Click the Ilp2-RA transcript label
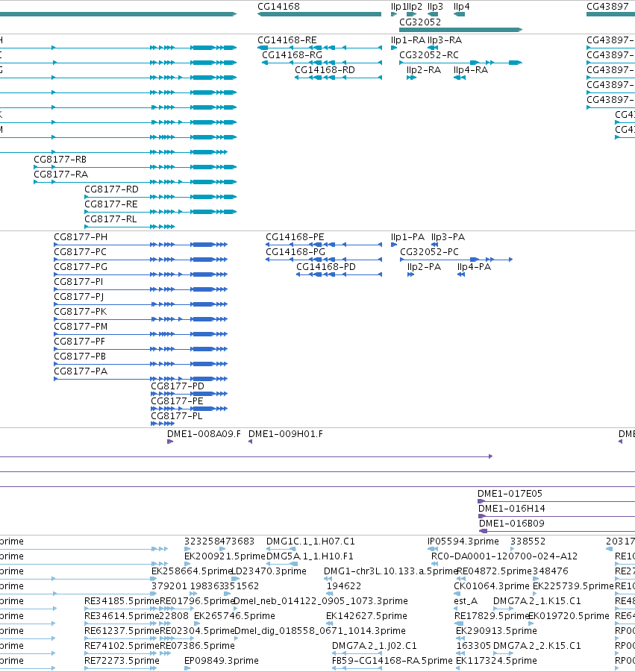This screenshot has width=635, height=672. 424,70
